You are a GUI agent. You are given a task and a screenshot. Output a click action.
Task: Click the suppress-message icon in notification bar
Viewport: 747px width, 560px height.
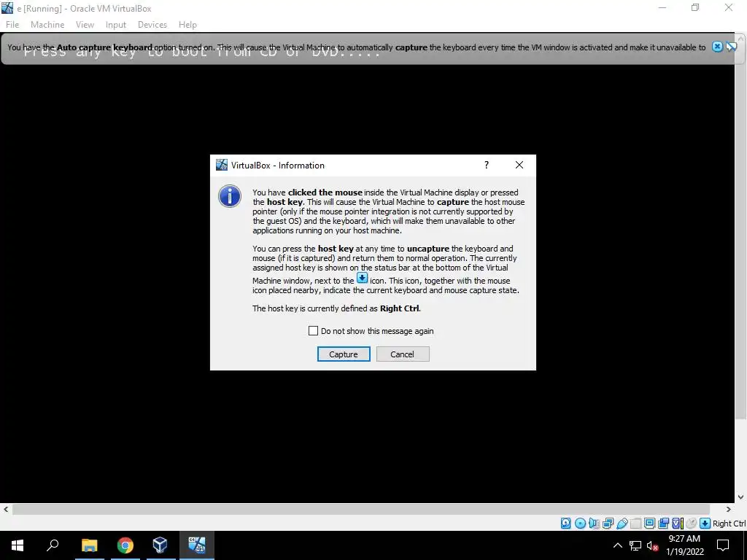point(731,47)
